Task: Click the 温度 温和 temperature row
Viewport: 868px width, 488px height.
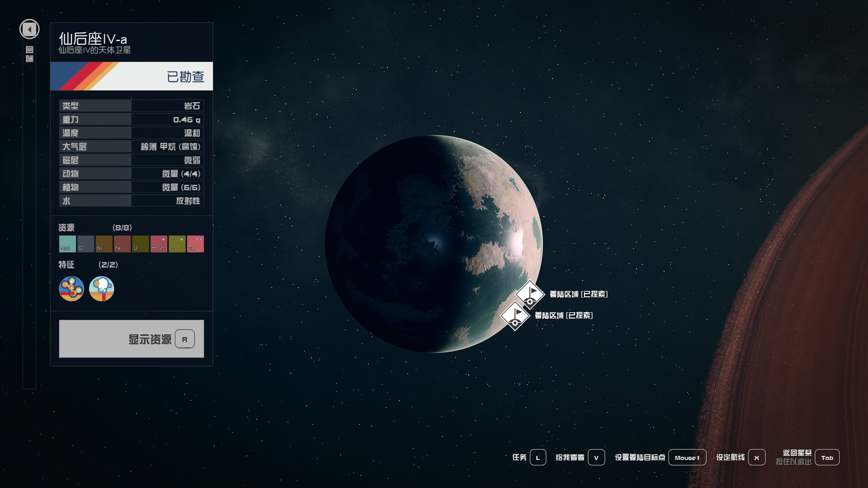Action: tap(132, 133)
